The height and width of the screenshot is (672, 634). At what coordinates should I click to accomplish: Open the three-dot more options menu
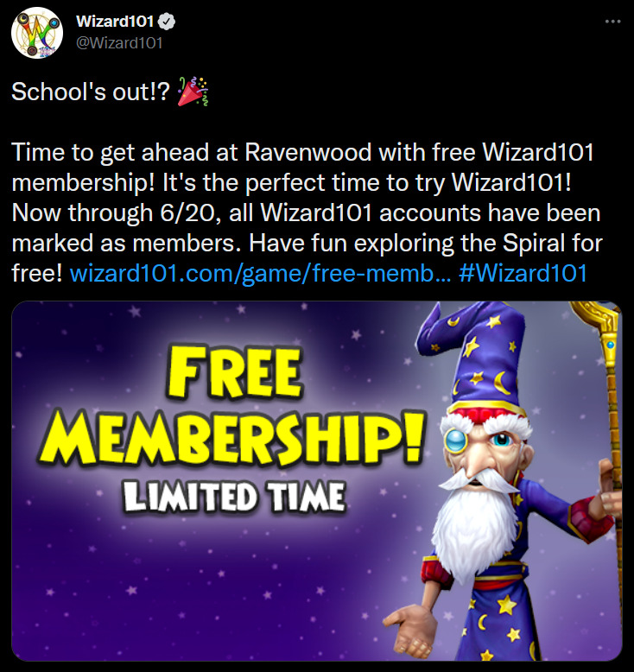612,22
